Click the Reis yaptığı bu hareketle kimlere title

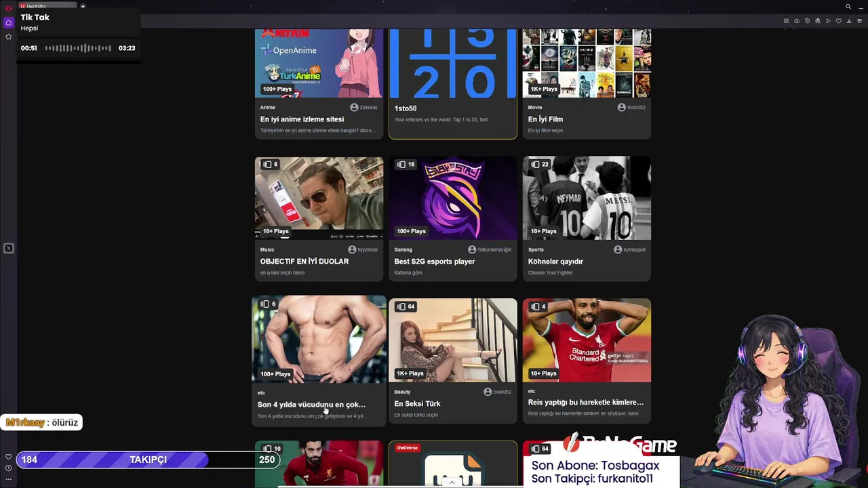point(586,403)
